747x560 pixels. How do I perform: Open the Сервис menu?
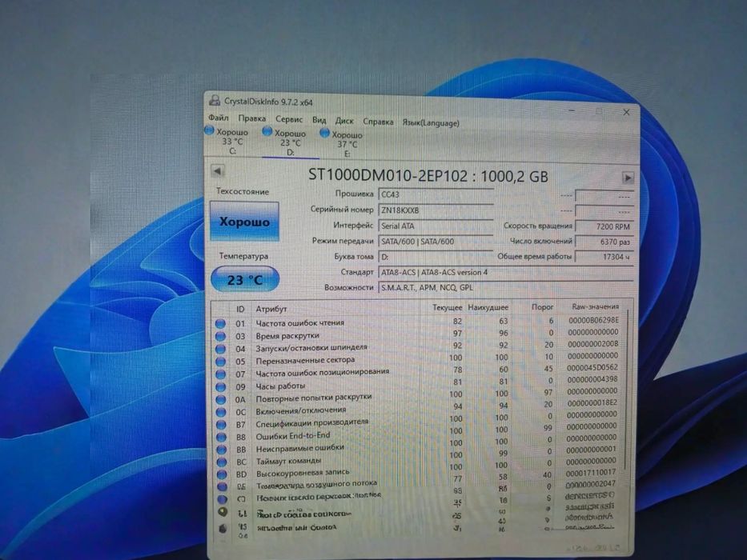(289, 119)
